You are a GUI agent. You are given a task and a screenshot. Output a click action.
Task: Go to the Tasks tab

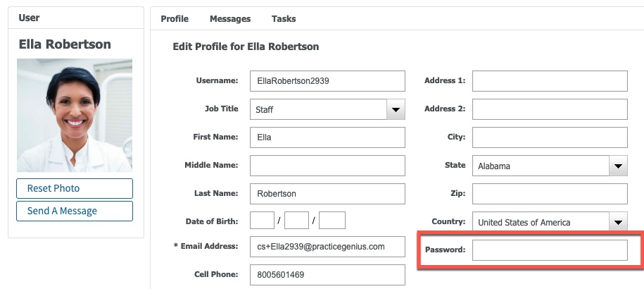pos(284,19)
